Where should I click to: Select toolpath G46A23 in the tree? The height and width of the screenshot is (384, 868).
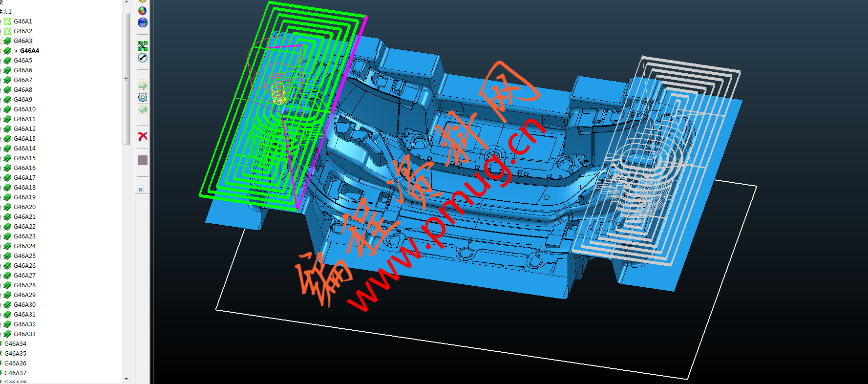coord(24,236)
